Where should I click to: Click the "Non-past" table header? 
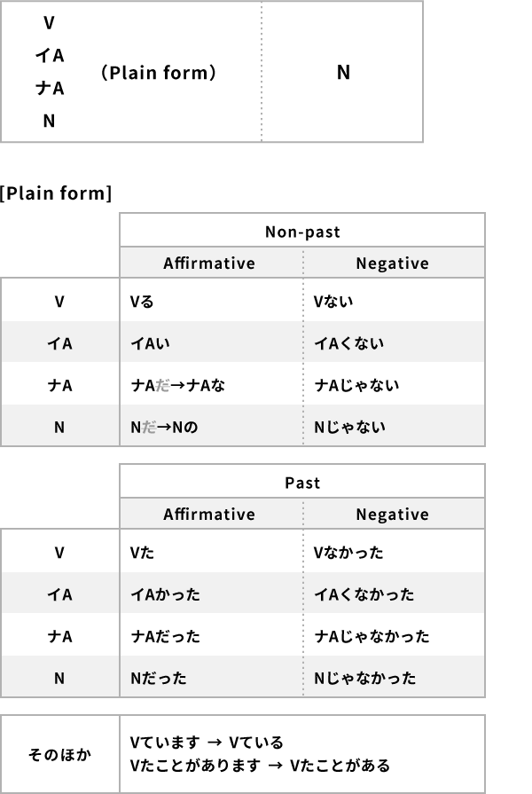pos(302,232)
